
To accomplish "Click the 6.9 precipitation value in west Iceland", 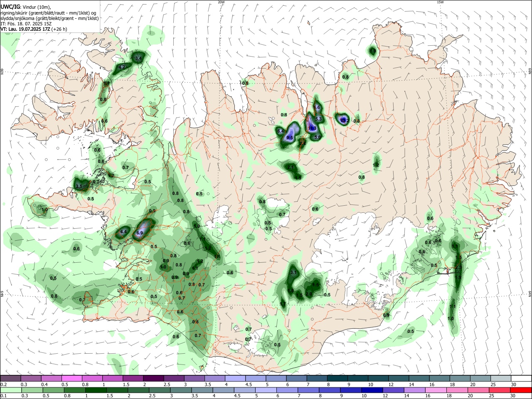I will click(140, 233).
